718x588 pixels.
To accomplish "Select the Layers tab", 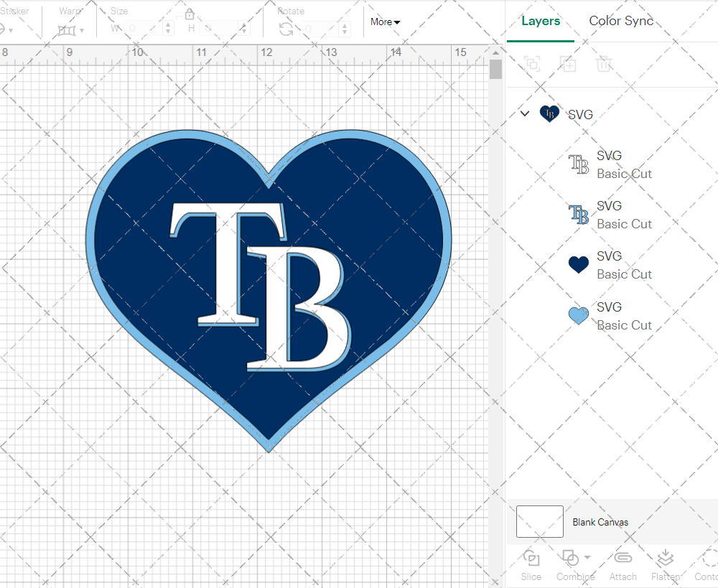I will click(x=541, y=21).
